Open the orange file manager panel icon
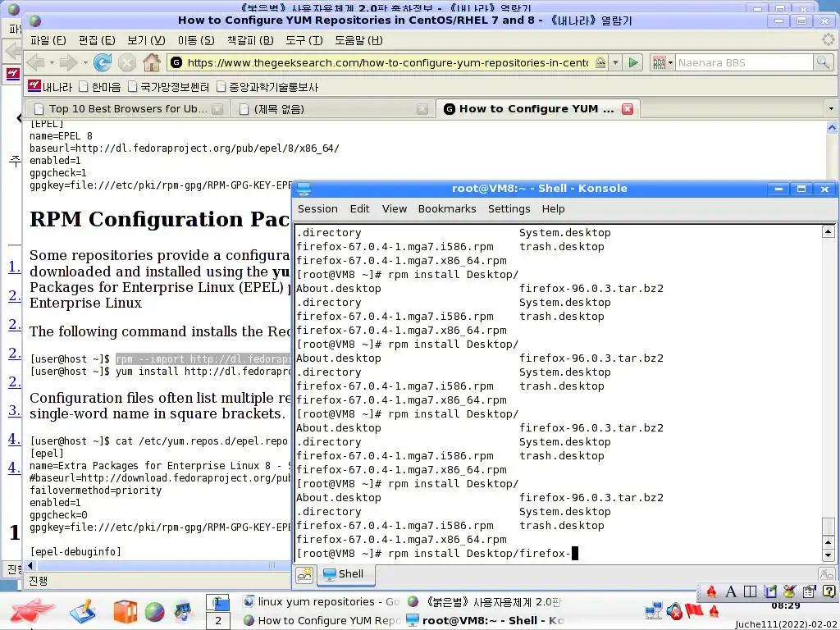This screenshot has width=840, height=630. pyautogui.click(x=125, y=612)
